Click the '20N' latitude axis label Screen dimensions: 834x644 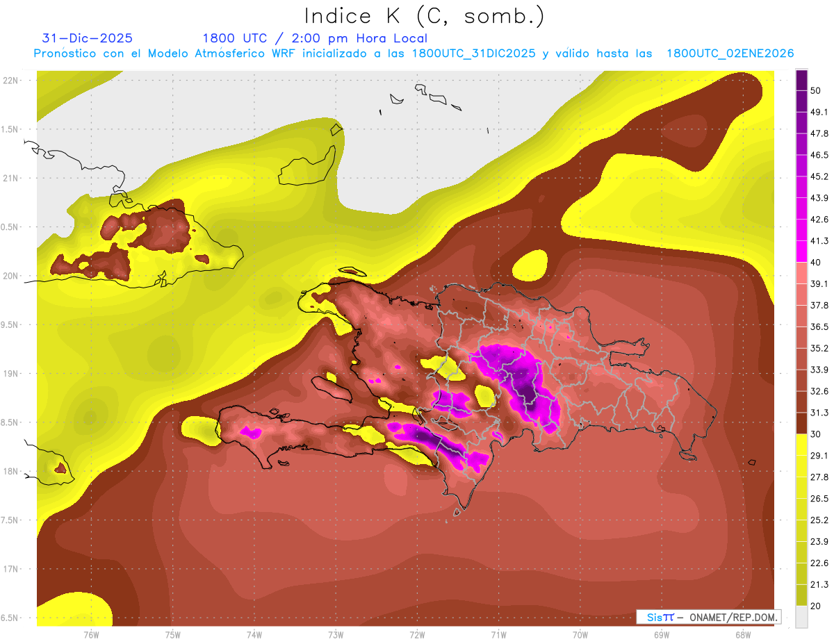tap(11, 276)
